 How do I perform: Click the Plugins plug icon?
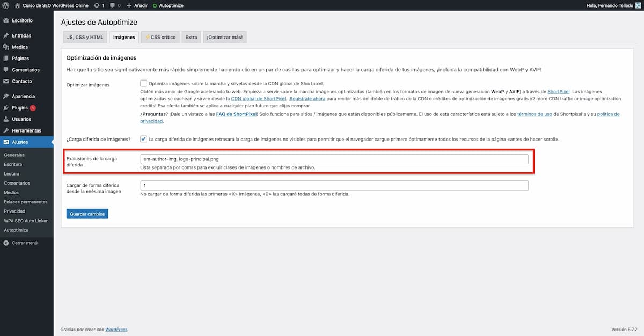point(6,107)
